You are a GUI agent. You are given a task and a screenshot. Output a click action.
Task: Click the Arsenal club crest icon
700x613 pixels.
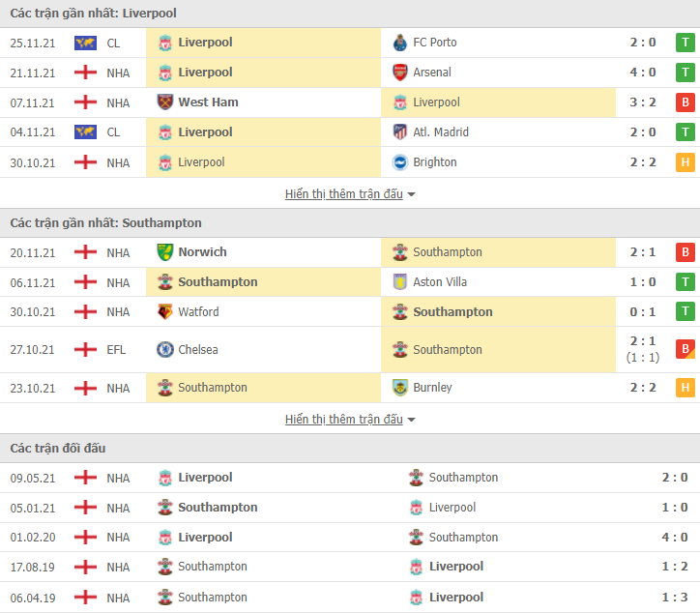click(x=399, y=73)
